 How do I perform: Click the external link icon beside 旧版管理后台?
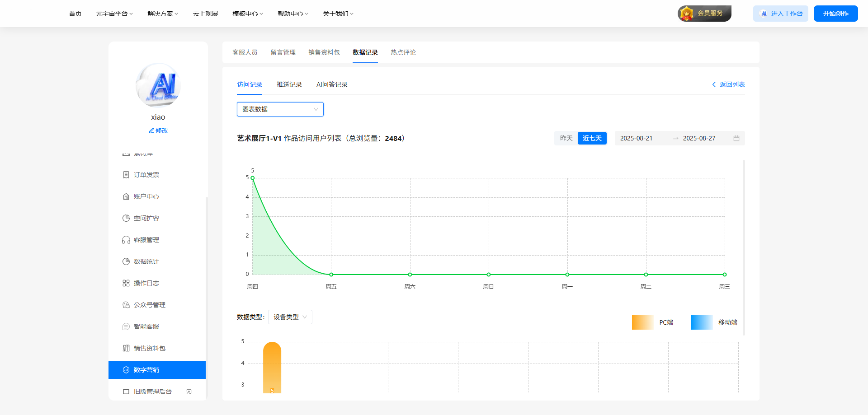pyautogui.click(x=189, y=391)
